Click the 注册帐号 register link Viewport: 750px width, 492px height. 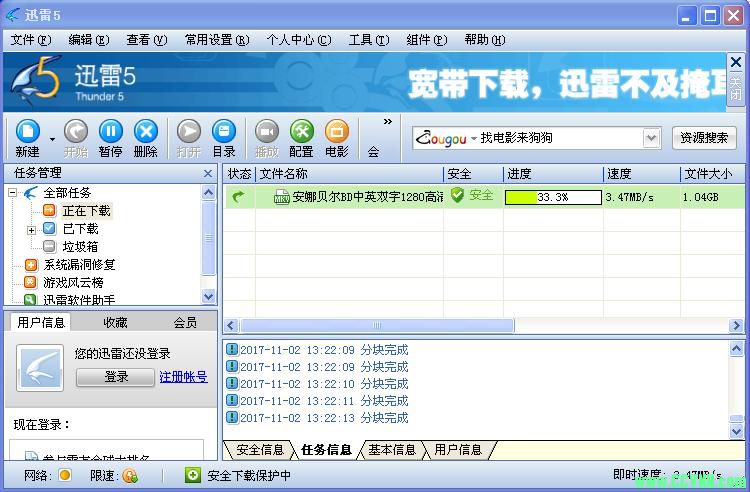183,377
